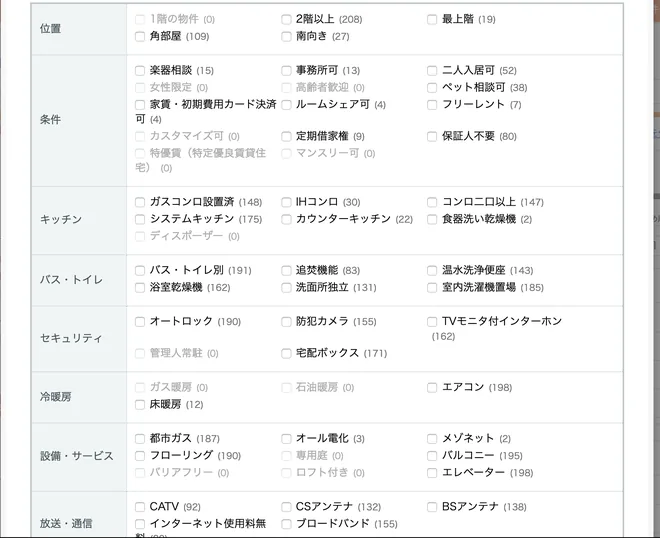Image resolution: width=660 pixels, height=538 pixels.
Task: Check バス・トイレ別 checkbox
Action: tap(140, 270)
